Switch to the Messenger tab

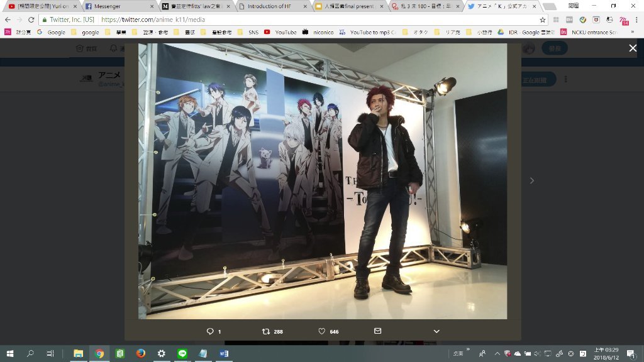(x=118, y=6)
